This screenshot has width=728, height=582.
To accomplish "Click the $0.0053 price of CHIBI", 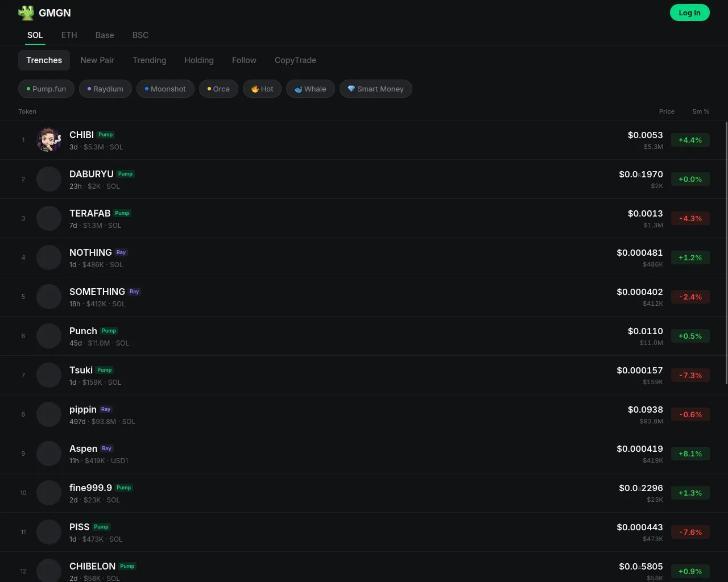I will (x=646, y=135).
